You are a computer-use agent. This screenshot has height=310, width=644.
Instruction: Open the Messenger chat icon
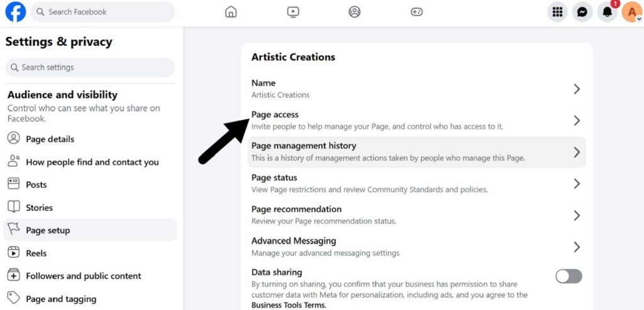point(582,12)
